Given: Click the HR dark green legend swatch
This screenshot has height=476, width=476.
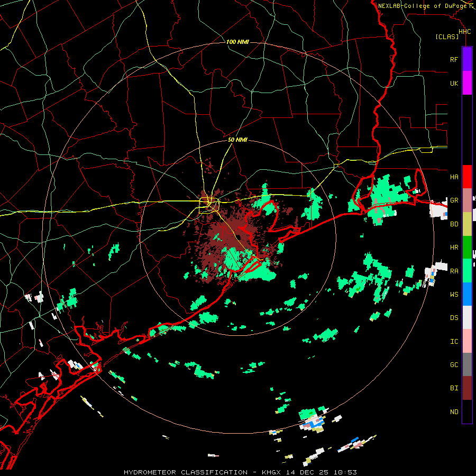Looking at the screenshot, I should click(x=467, y=248).
